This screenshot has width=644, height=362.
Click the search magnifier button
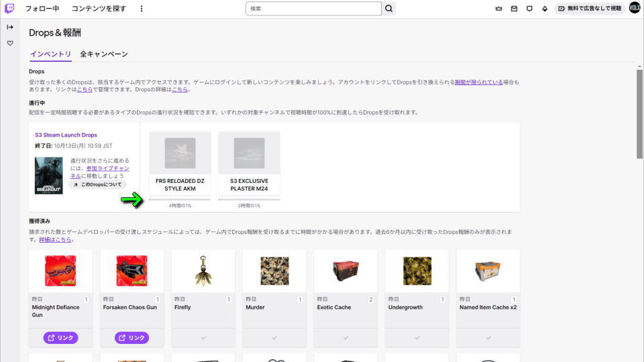pos(388,9)
